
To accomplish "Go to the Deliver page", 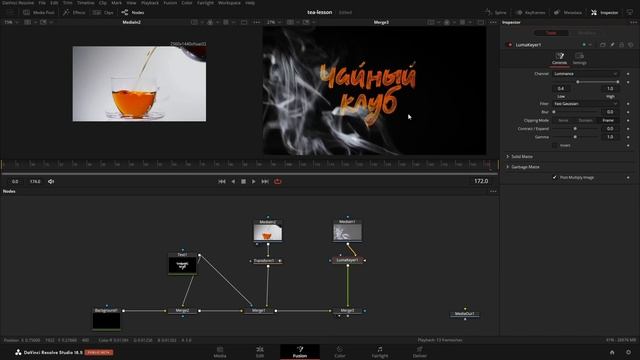I will pos(420,352).
